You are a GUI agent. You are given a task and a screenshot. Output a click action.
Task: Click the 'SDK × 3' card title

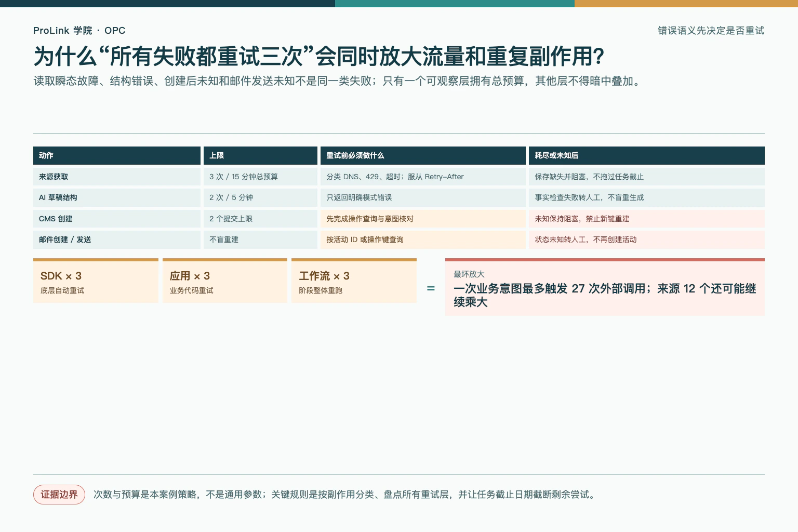(x=61, y=276)
